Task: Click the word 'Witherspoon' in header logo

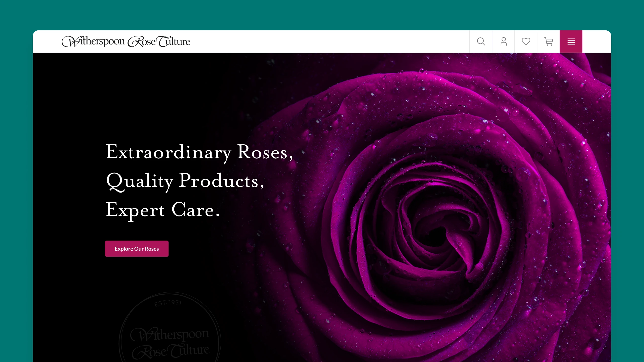Action: (93, 41)
